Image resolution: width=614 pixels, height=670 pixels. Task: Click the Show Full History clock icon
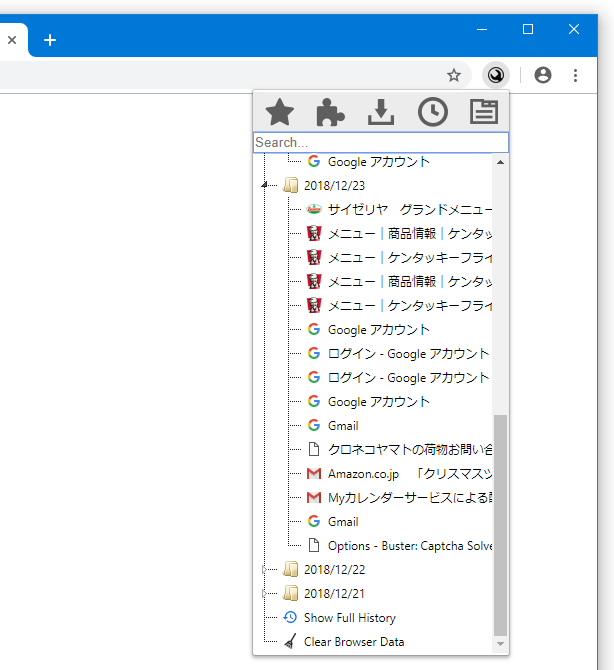coord(290,617)
